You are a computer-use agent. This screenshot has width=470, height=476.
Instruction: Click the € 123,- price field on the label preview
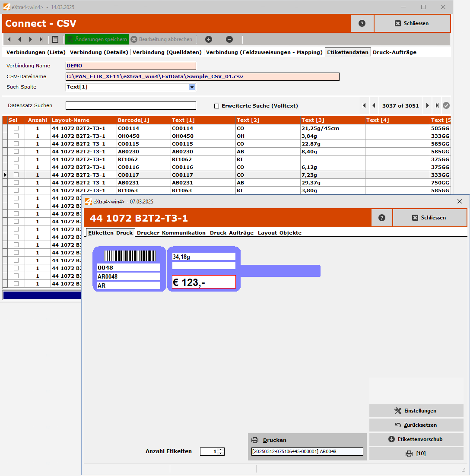click(203, 282)
